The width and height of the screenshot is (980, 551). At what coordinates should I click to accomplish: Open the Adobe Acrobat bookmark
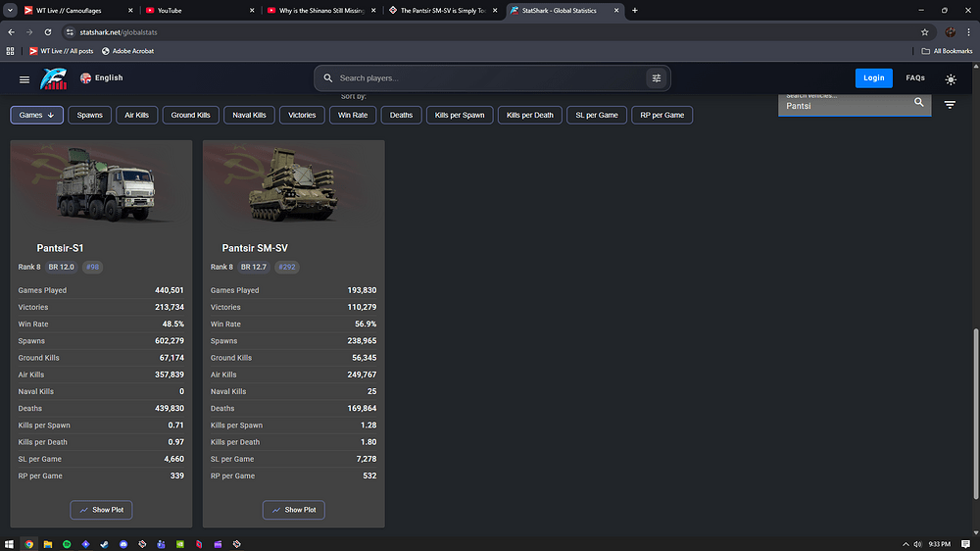click(x=128, y=51)
